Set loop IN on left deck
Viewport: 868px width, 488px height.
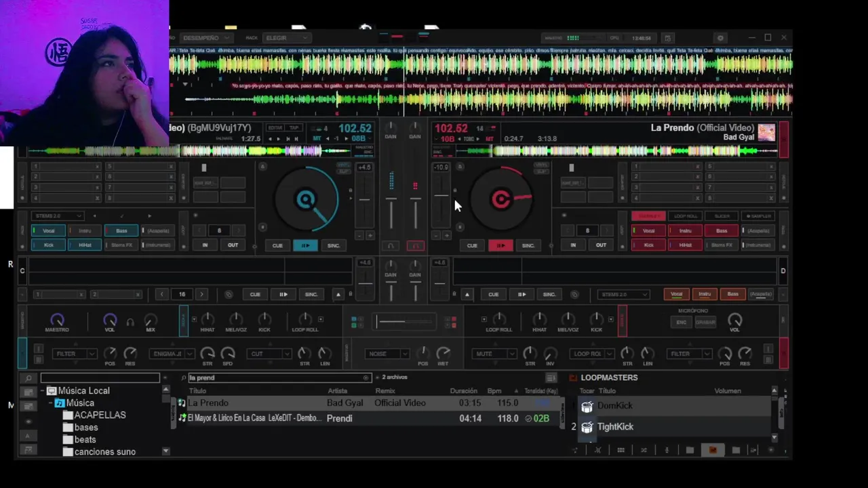205,245
